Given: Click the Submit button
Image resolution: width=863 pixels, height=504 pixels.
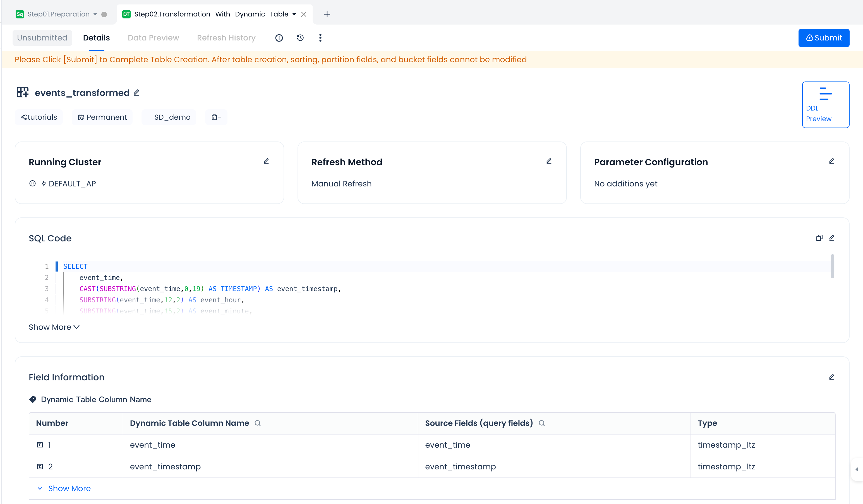Looking at the screenshot, I should tap(823, 38).
